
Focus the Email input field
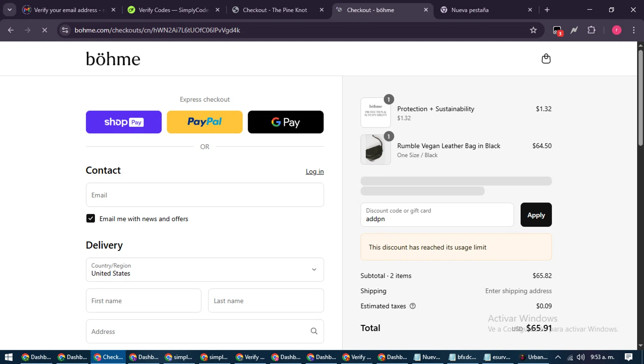pos(205,195)
